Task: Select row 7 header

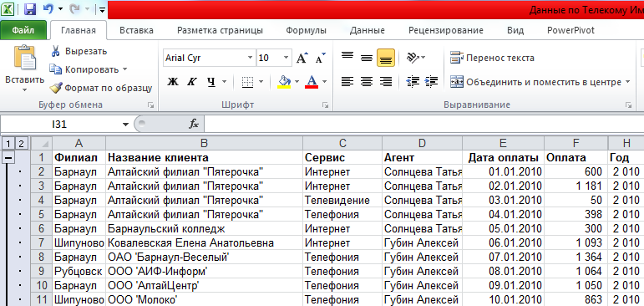Action: pos(42,243)
